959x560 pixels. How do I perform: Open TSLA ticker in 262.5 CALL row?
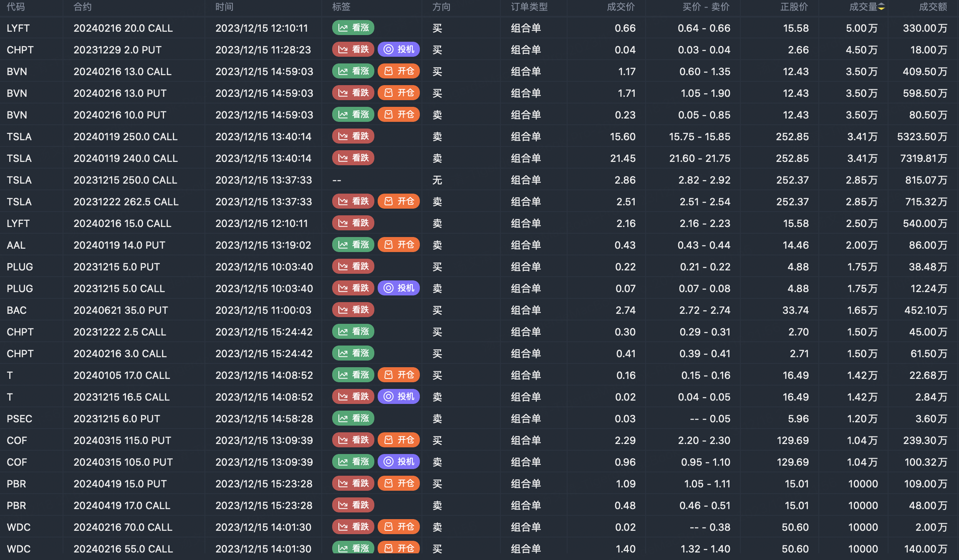coord(19,202)
